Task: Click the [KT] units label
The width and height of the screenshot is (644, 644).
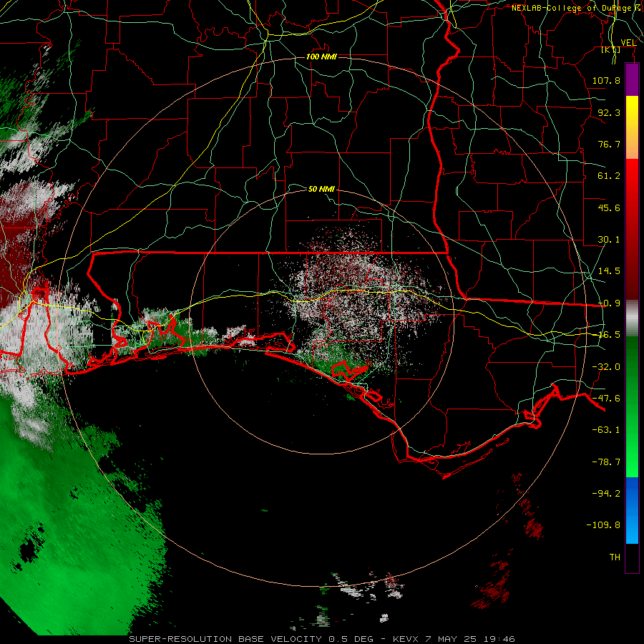Action: (x=611, y=49)
